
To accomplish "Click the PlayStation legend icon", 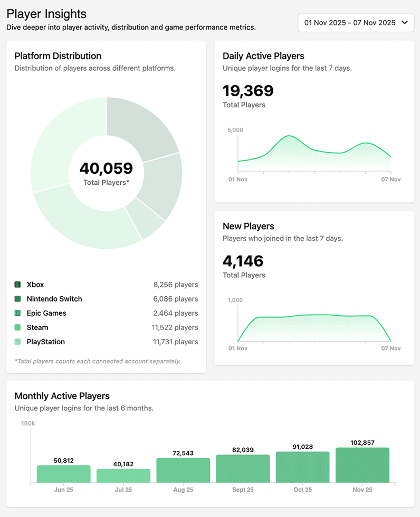I will 18,342.
